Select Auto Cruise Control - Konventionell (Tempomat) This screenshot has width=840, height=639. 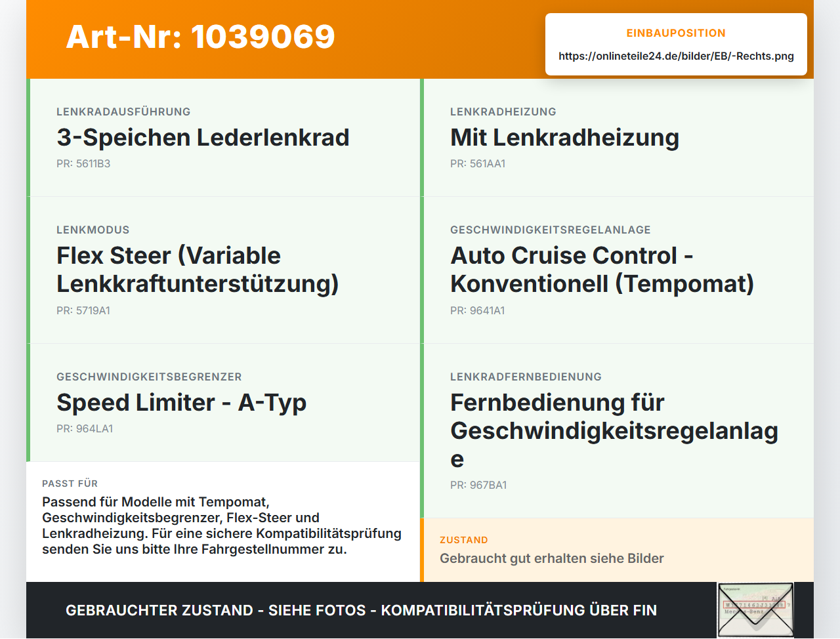(x=602, y=269)
